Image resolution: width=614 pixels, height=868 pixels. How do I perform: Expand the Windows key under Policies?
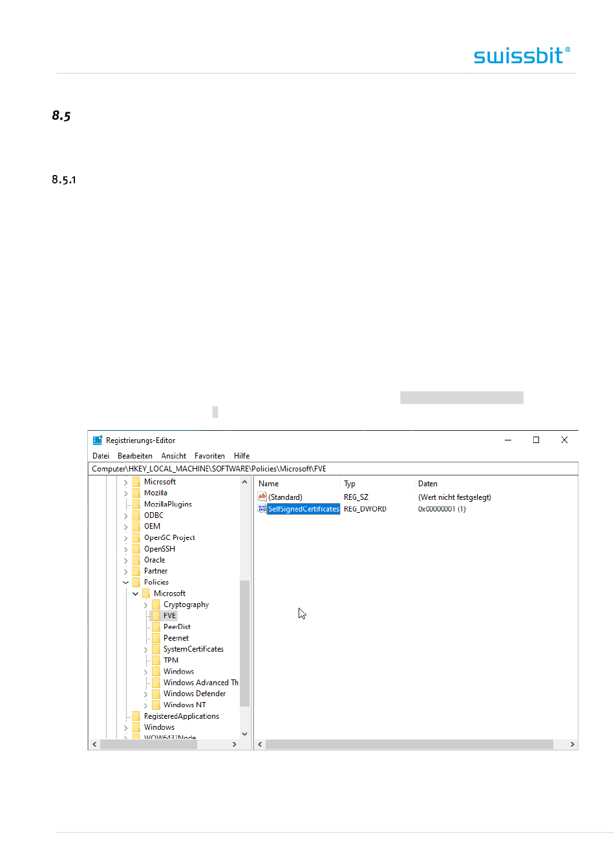pos(145,672)
